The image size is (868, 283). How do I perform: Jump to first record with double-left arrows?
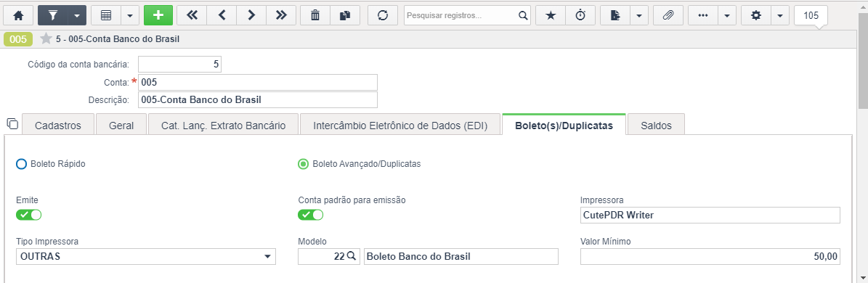click(192, 15)
